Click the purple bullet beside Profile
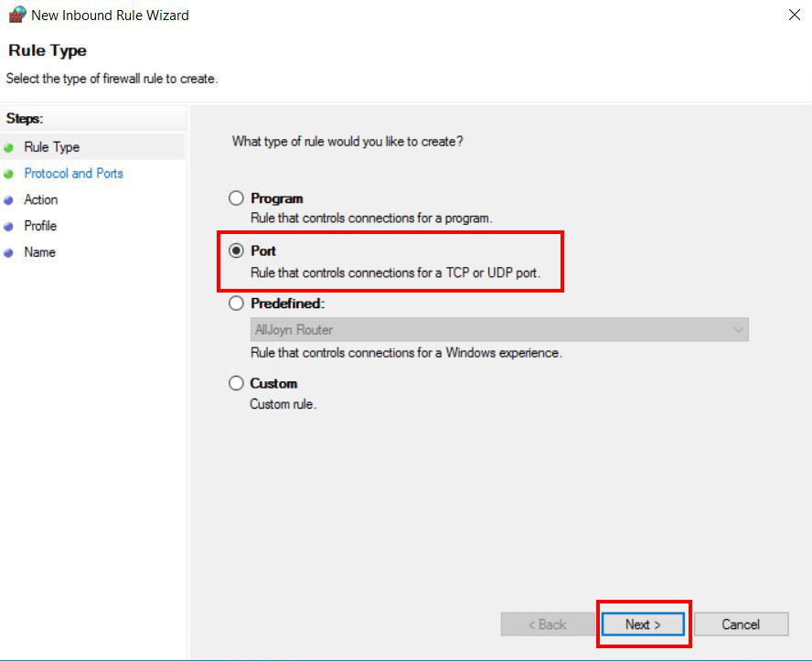The width and height of the screenshot is (812, 661). (x=8, y=227)
